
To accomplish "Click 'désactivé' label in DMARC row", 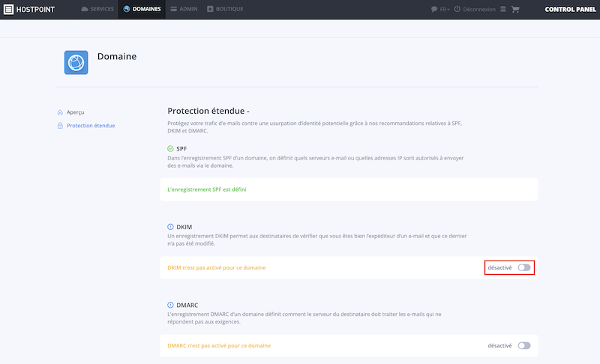I will pyautogui.click(x=499, y=346).
